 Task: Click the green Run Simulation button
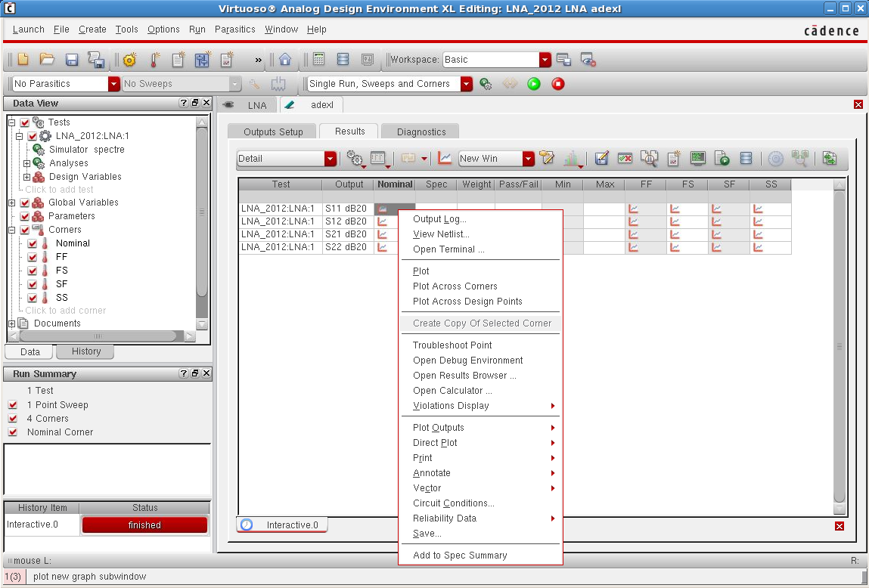click(534, 84)
